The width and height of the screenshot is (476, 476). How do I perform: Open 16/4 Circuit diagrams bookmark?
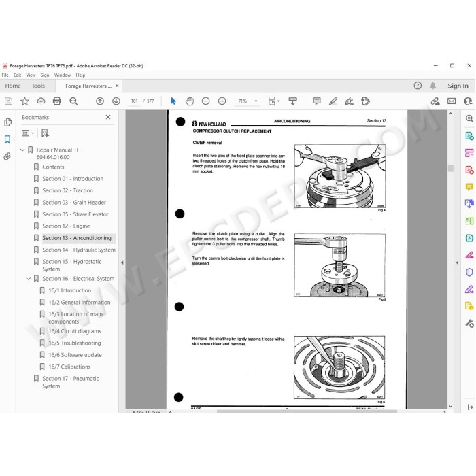(75, 331)
